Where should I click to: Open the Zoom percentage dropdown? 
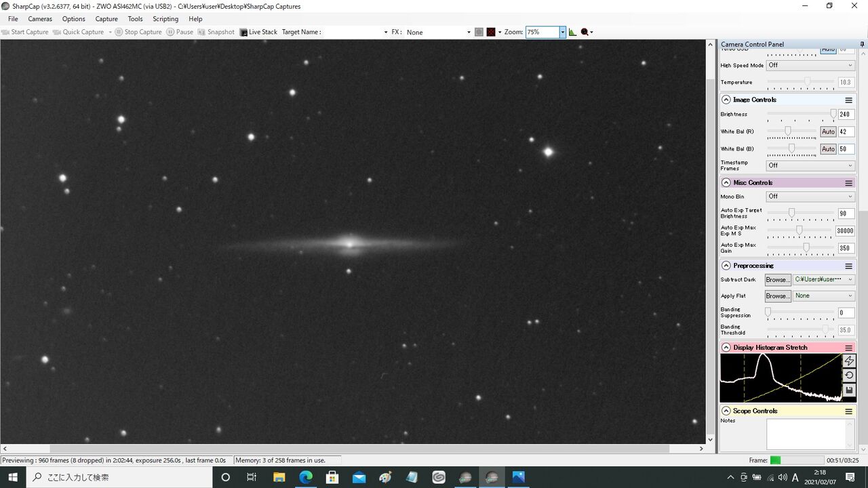tap(562, 32)
